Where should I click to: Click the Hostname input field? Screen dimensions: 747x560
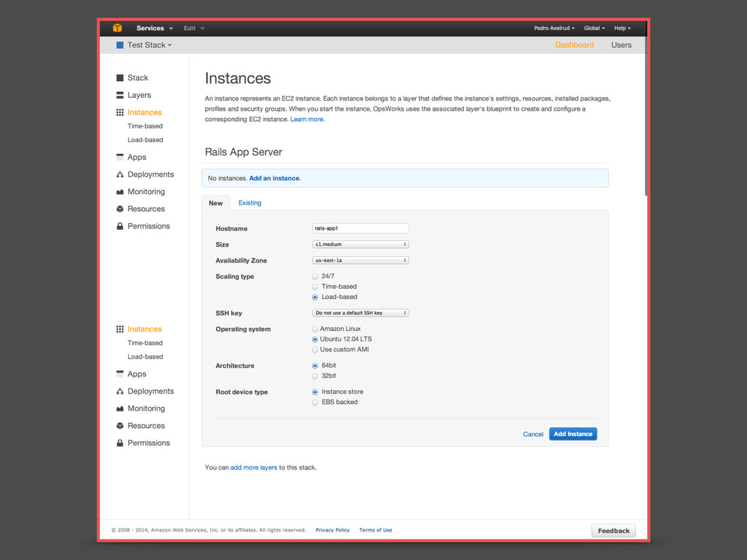pyautogui.click(x=360, y=228)
